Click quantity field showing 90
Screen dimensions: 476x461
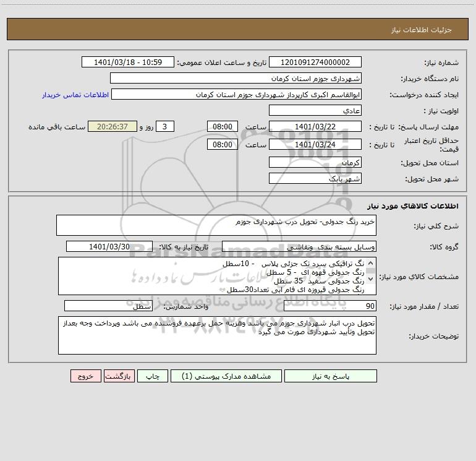330,306
